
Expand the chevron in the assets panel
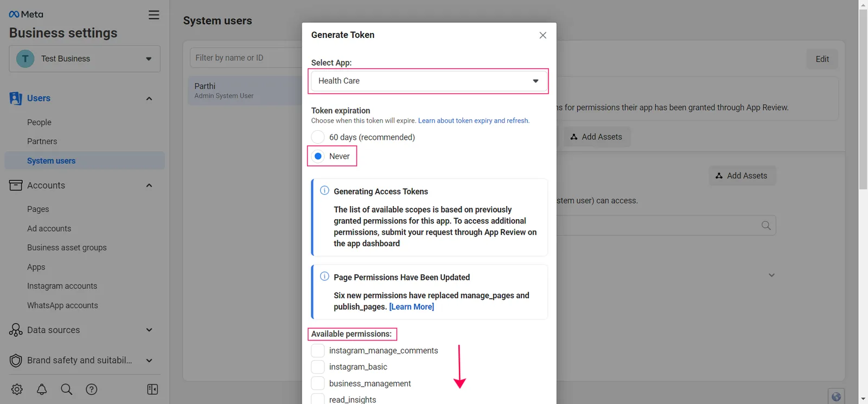pos(771,275)
